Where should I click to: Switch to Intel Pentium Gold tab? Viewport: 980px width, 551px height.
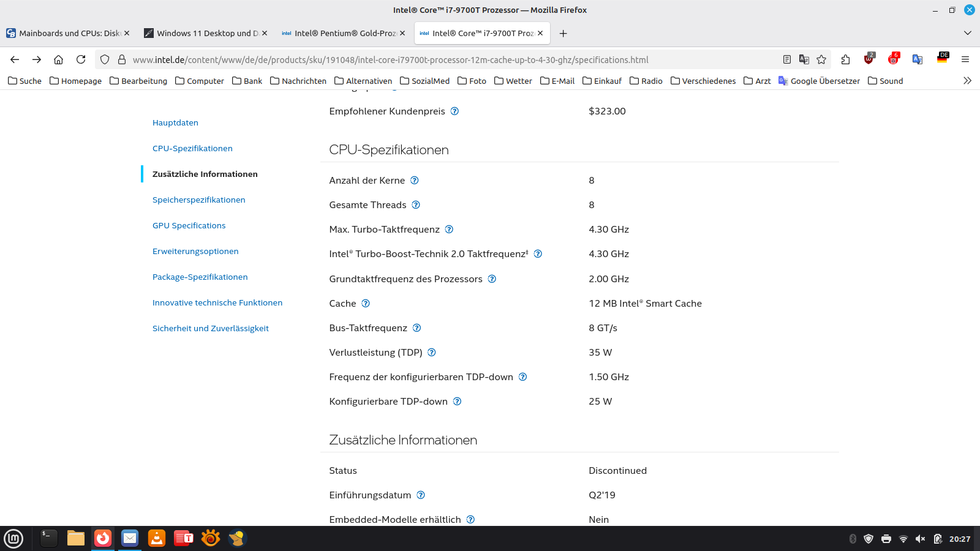click(344, 33)
